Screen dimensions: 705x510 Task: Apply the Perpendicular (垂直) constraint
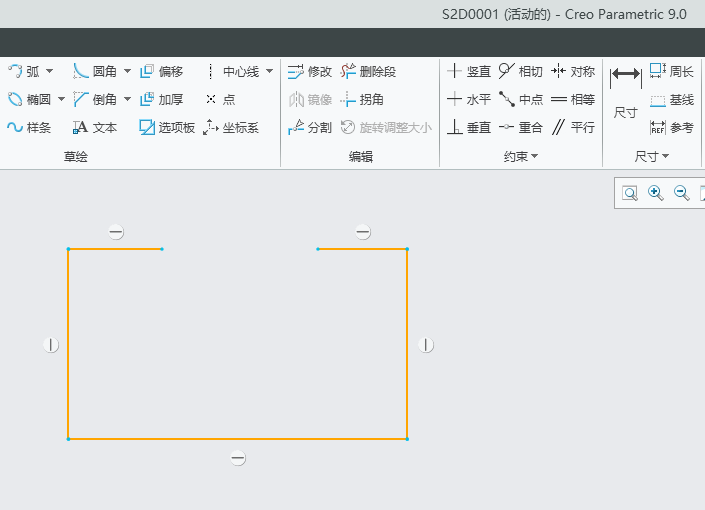469,128
